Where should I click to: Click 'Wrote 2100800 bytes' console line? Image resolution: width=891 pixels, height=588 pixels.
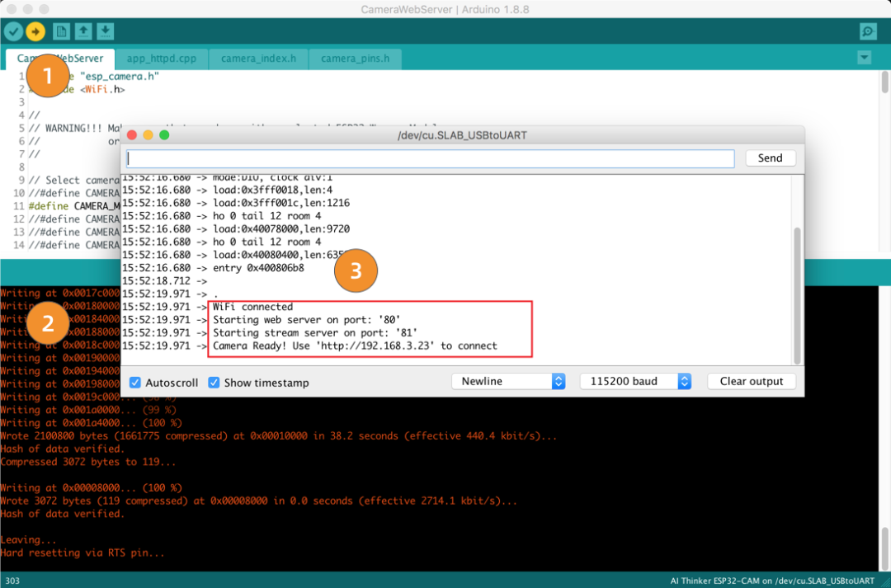(279, 435)
